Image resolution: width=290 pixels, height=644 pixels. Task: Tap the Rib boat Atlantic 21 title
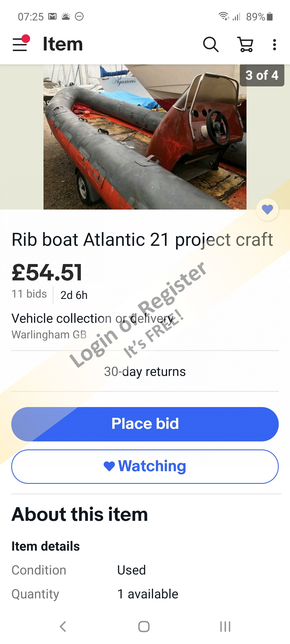coord(142,239)
